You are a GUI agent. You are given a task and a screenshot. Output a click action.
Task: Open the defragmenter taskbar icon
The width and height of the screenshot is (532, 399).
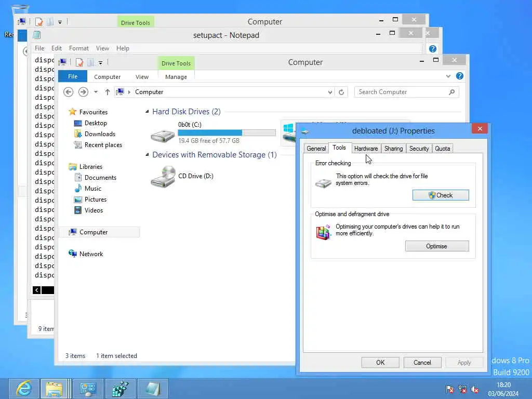pyautogui.click(x=120, y=389)
